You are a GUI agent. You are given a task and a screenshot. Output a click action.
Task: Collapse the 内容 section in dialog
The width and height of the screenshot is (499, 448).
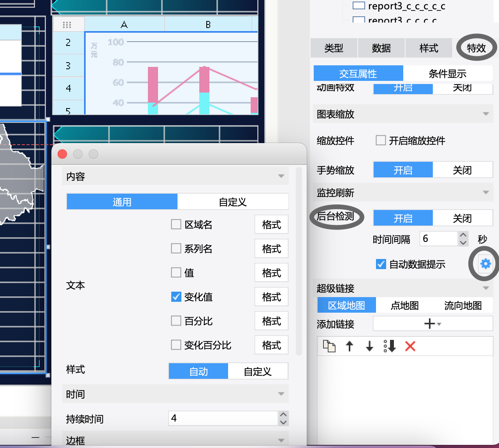[281, 176]
